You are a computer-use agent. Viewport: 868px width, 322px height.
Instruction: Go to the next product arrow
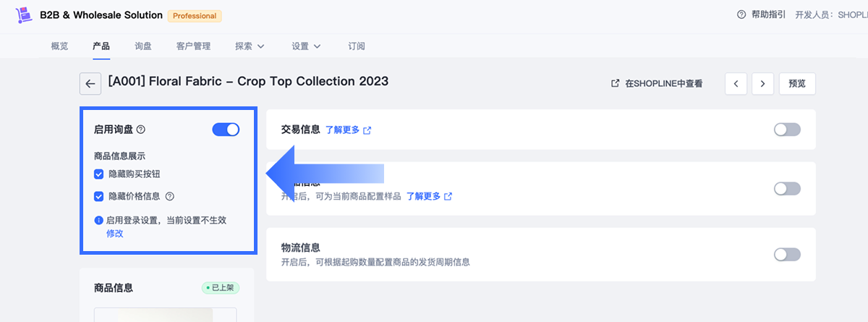(762, 84)
